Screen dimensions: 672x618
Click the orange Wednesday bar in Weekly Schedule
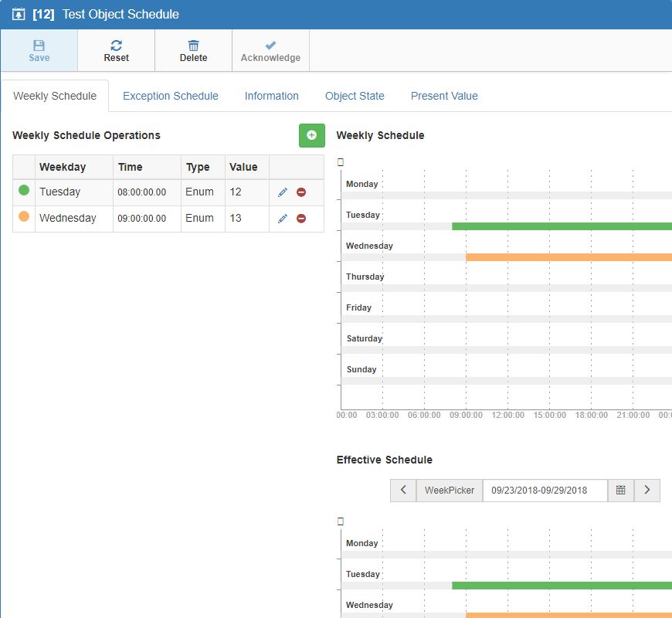(568, 256)
